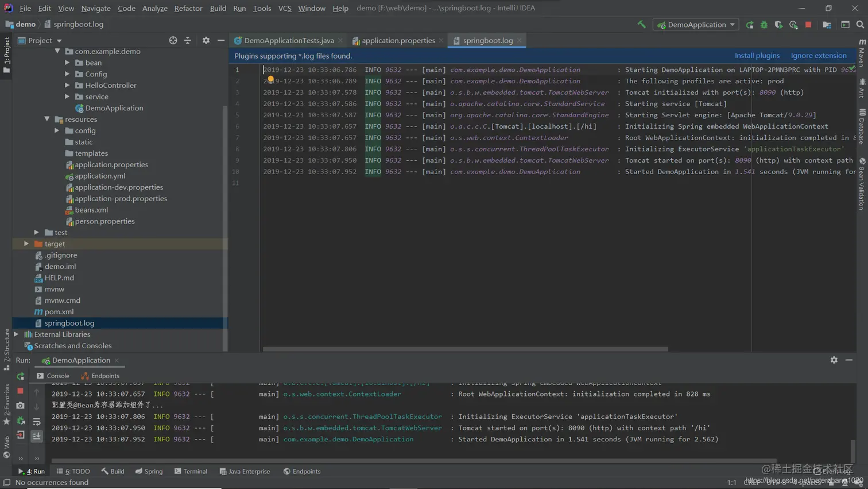This screenshot has width=868, height=489.
Task: Expand the target folder in the project tree
Action: pyautogui.click(x=26, y=244)
